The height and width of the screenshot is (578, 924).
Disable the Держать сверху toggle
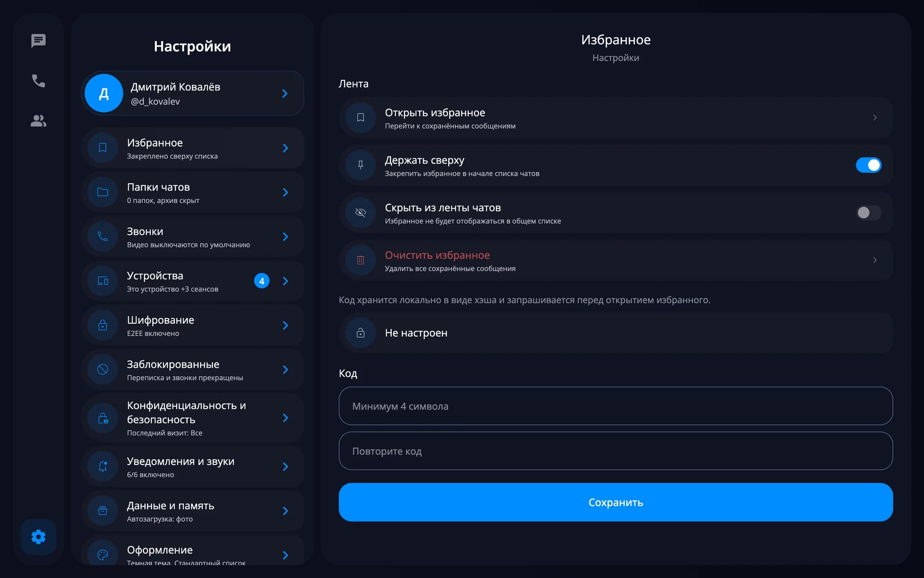tap(868, 165)
